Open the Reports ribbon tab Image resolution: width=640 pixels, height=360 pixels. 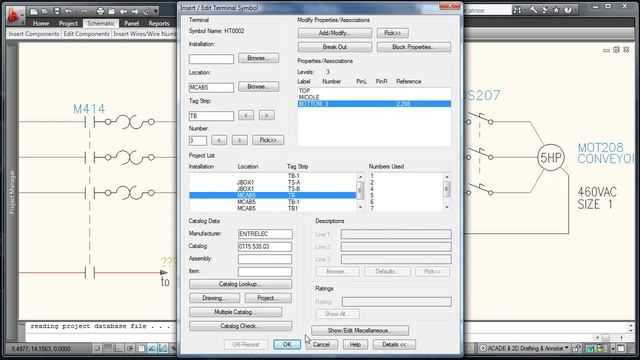159,23
